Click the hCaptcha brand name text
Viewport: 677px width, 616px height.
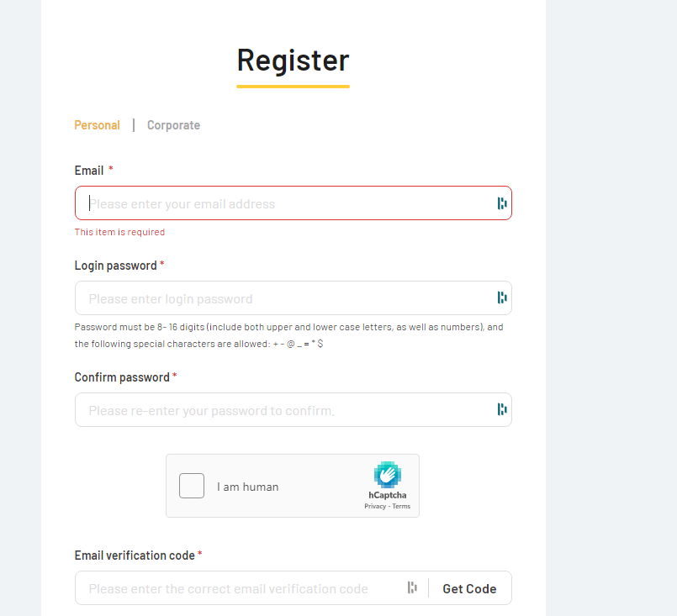pos(388,495)
